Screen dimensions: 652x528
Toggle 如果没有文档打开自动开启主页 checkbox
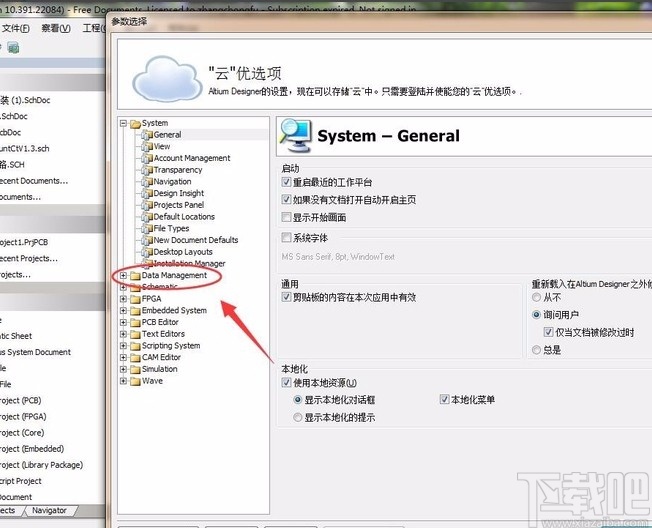[286, 199]
